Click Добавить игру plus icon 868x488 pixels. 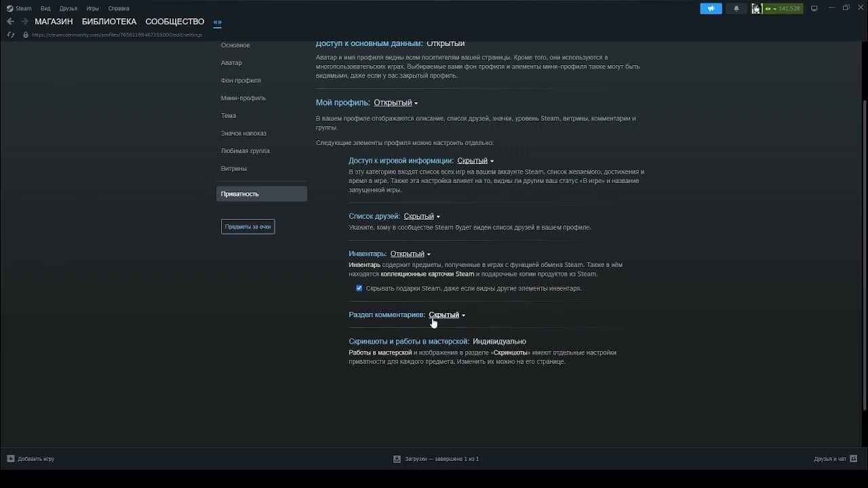click(10, 459)
